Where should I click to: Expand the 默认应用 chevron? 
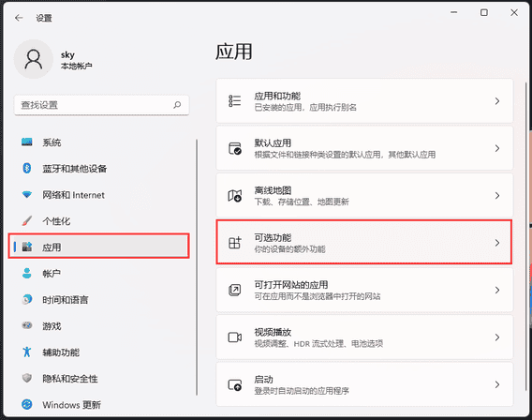(497, 148)
